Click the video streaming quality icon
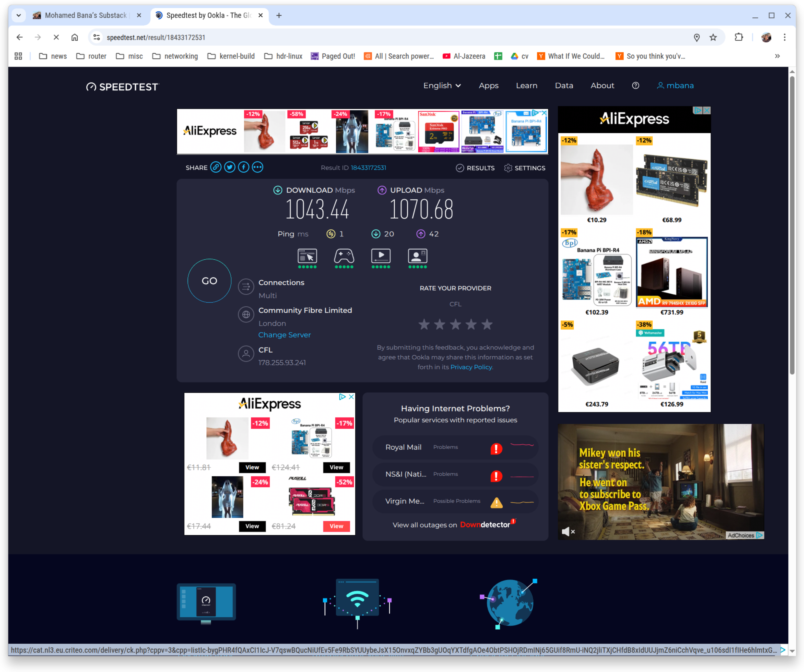Image resolution: width=804 pixels, height=672 pixels. (381, 256)
